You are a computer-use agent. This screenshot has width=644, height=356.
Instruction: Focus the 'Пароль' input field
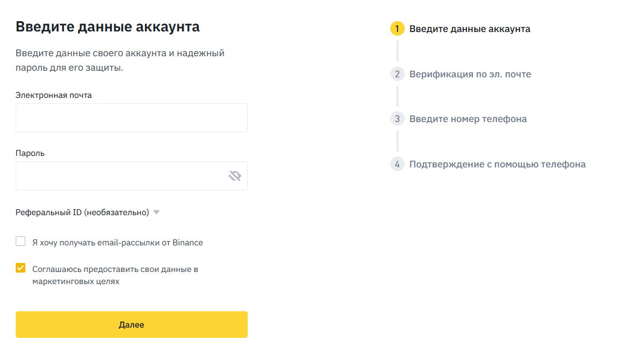click(x=121, y=176)
